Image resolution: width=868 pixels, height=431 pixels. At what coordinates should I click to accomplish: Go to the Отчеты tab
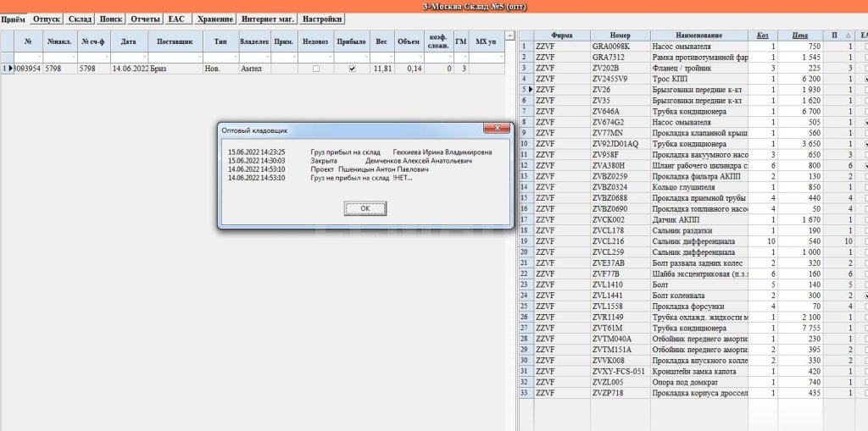tap(145, 19)
